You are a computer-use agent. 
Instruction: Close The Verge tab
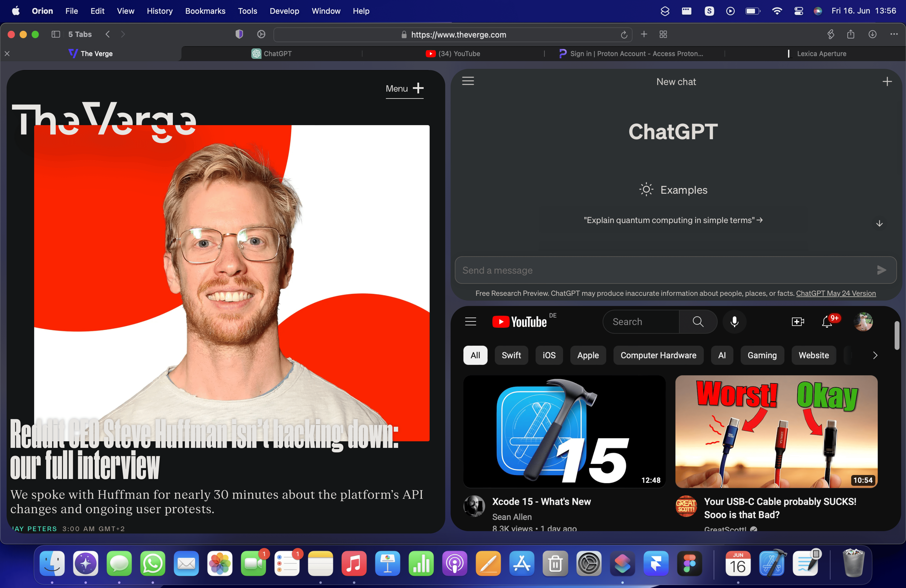coord(7,54)
